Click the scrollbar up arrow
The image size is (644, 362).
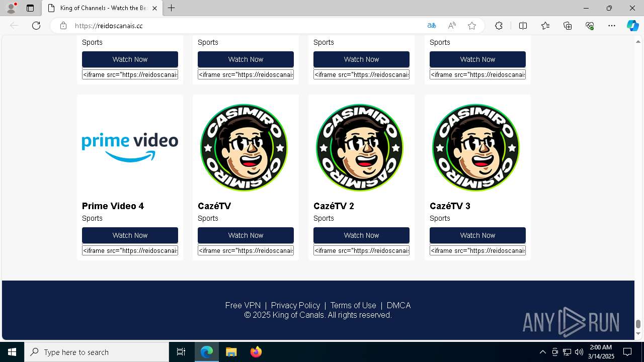pos(638,42)
